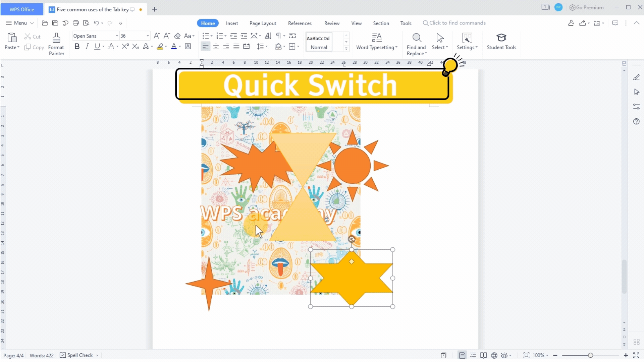Open the Select dropdown

pyautogui.click(x=440, y=47)
